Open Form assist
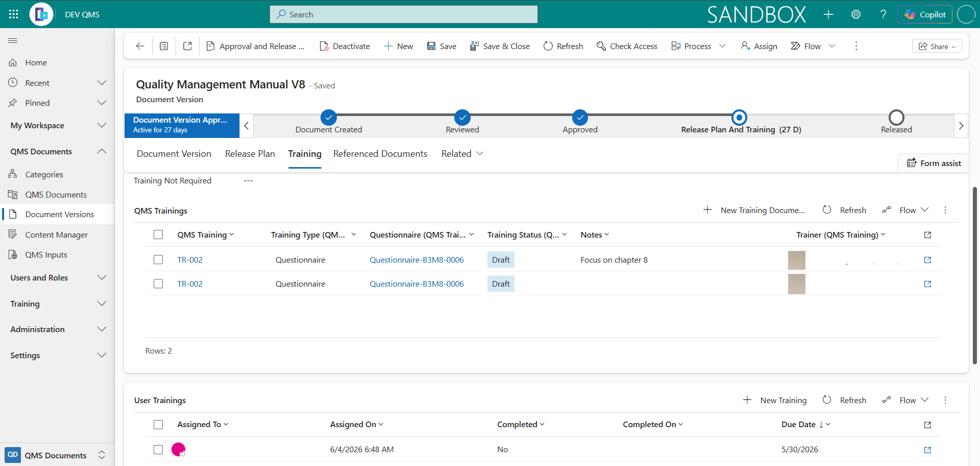Image resolution: width=980 pixels, height=466 pixels. (x=934, y=163)
